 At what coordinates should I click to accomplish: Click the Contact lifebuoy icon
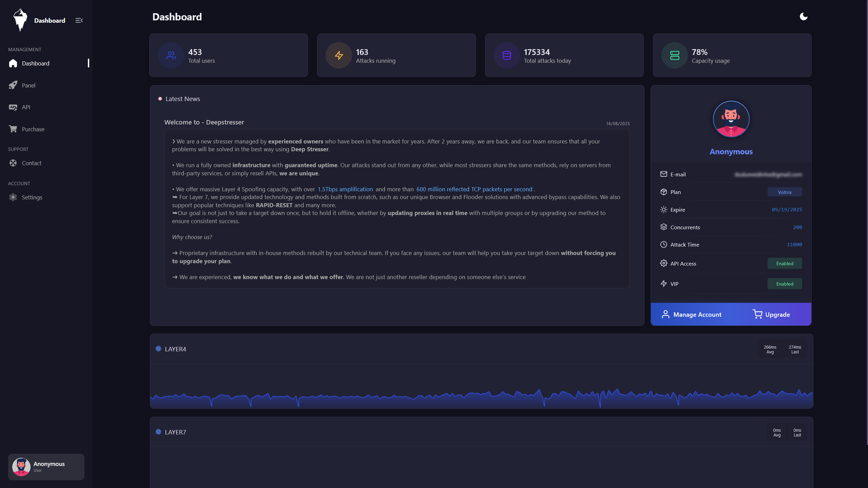tap(13, 163)
